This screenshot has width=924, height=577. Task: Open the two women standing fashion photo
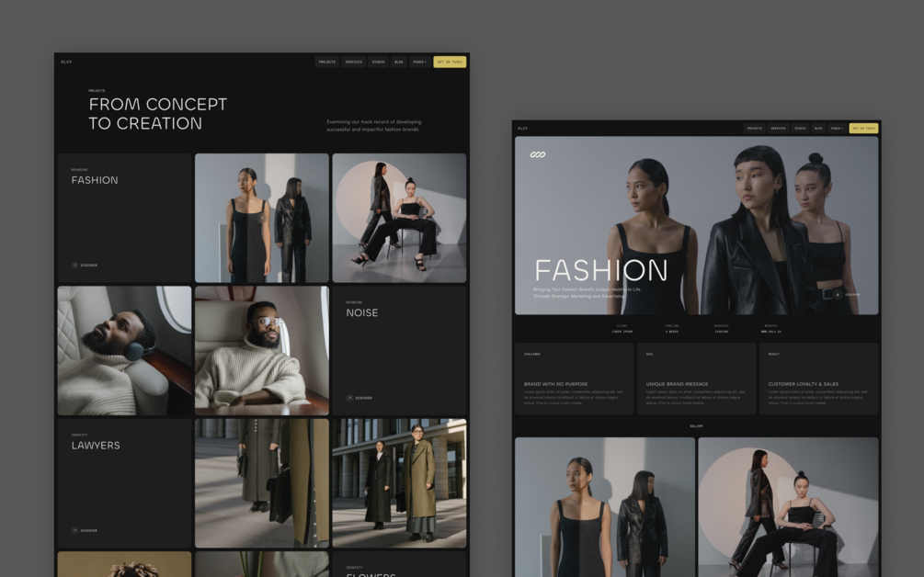[262, 218]
